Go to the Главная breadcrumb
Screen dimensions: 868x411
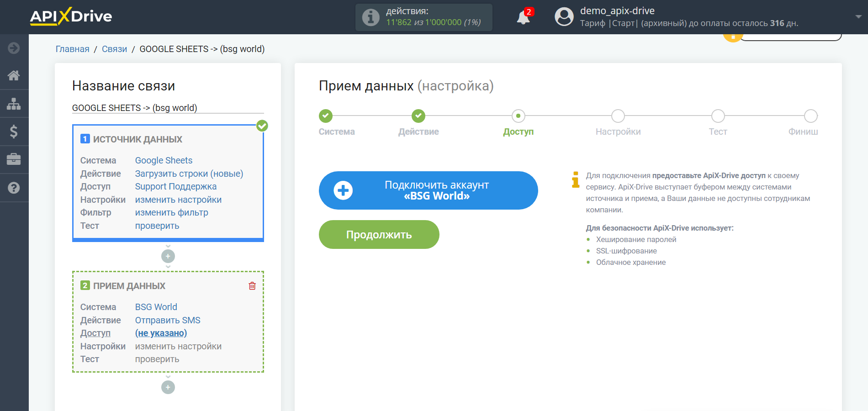point(73,49)
